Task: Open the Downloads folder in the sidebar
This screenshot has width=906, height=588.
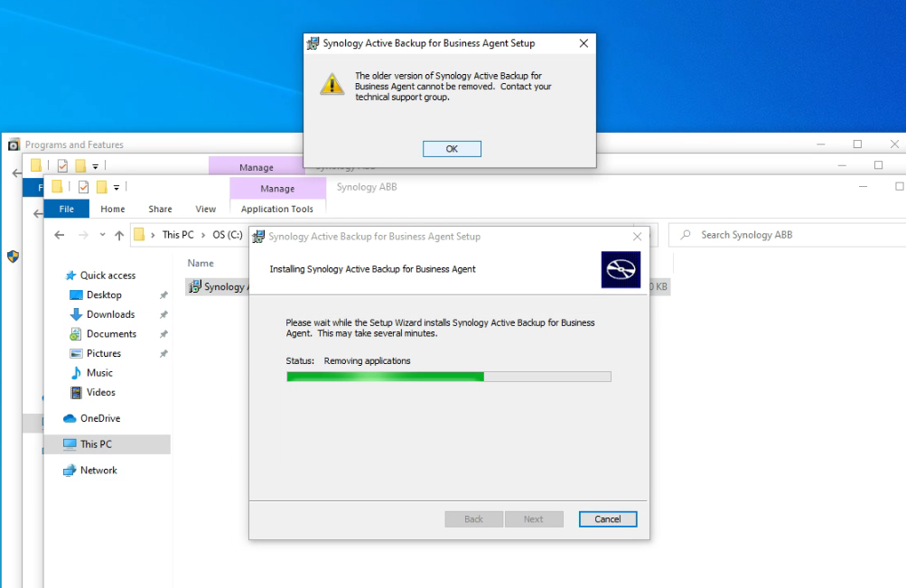Action: [110, 315]
